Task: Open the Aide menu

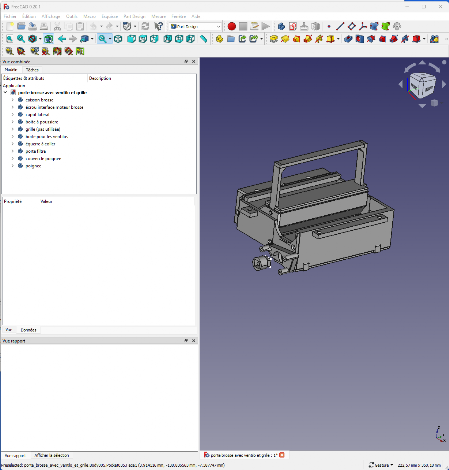Action: pyautogui.click(x=196, y=16)
